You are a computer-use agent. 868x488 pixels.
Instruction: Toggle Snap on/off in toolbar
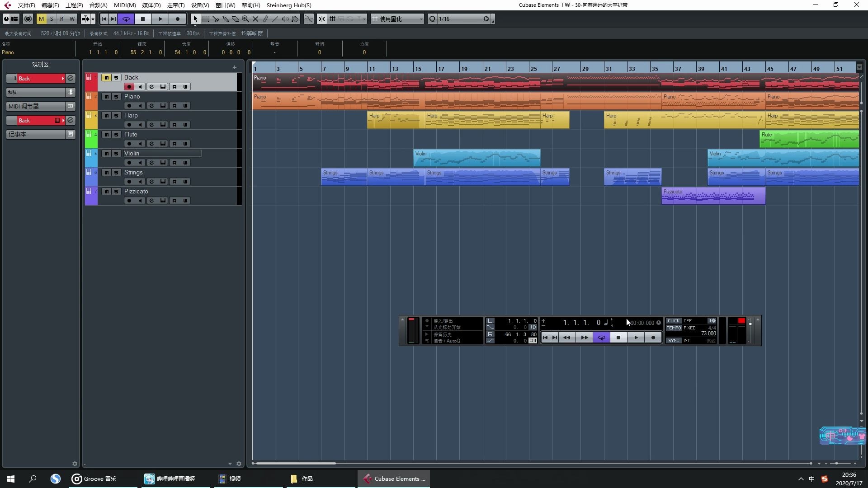click(321, 19)
